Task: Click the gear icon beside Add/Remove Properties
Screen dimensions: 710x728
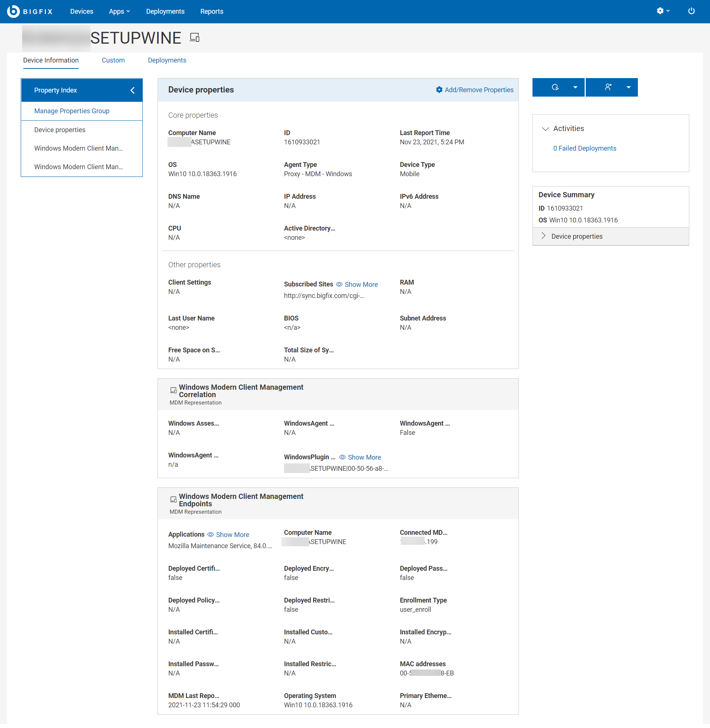Action: tap(439, 90)
